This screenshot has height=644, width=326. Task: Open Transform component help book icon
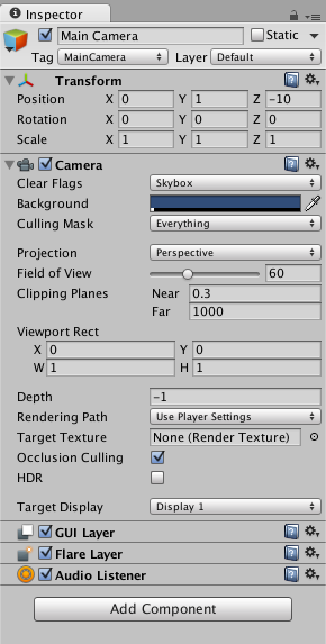[x=291, y=80]
